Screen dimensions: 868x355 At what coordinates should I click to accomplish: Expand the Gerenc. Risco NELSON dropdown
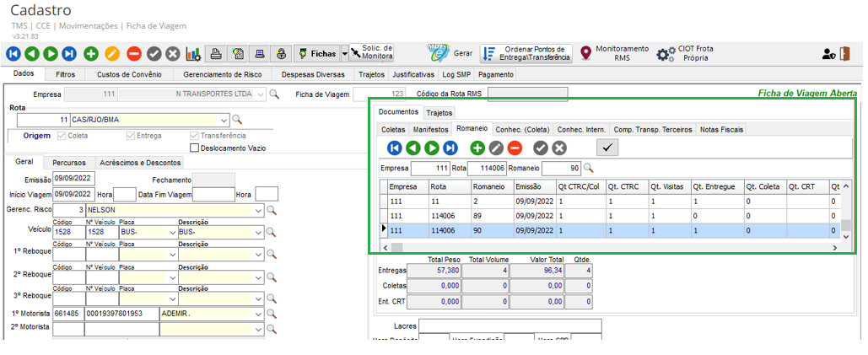tap(258, 210)
